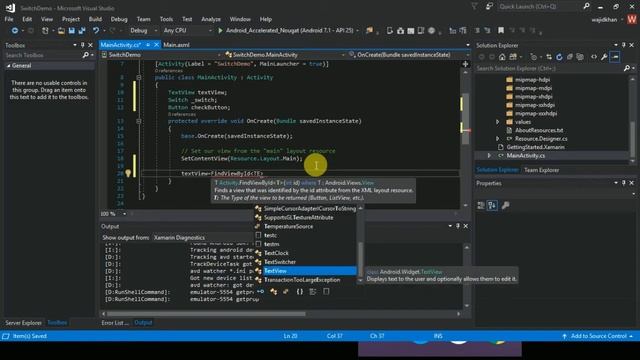Open the Analyze menu

point(211,19)
